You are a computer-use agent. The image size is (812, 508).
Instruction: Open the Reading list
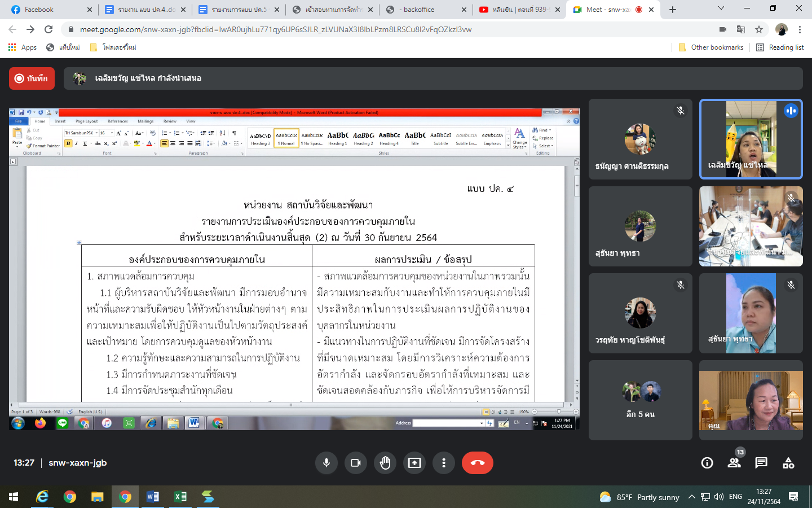tap(780, 47)
